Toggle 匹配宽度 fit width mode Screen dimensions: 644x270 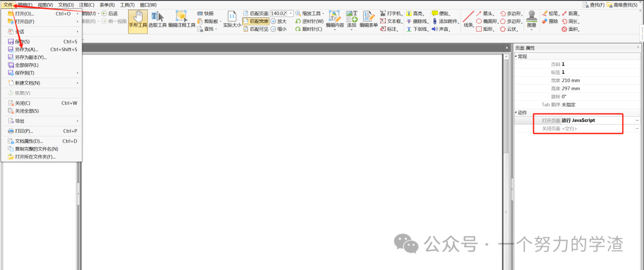click(x=256, y=21)
